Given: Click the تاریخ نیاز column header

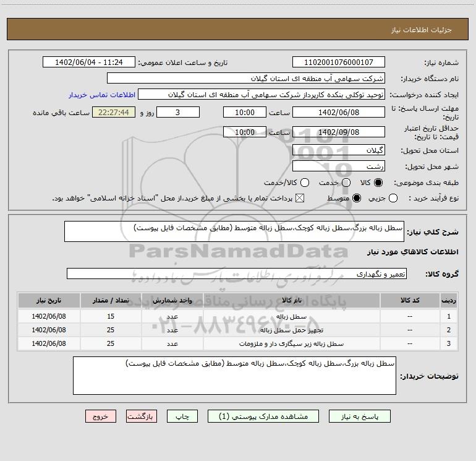Looking at the screenshot, I should click(x=49, y=301).
